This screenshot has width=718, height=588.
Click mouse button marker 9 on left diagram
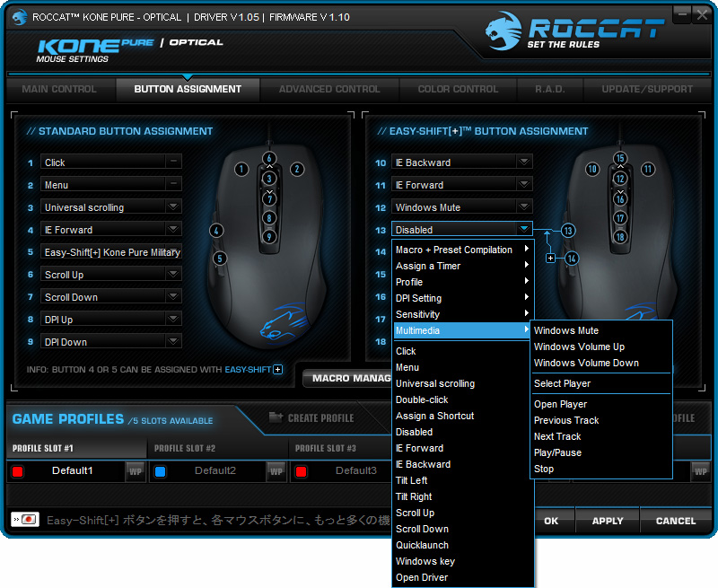coord(269,237)
